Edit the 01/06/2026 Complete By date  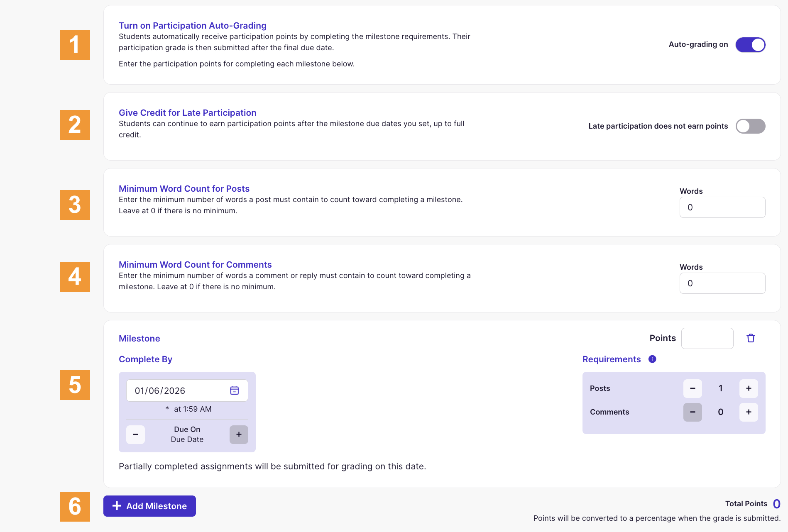click(x=187, y=390)
